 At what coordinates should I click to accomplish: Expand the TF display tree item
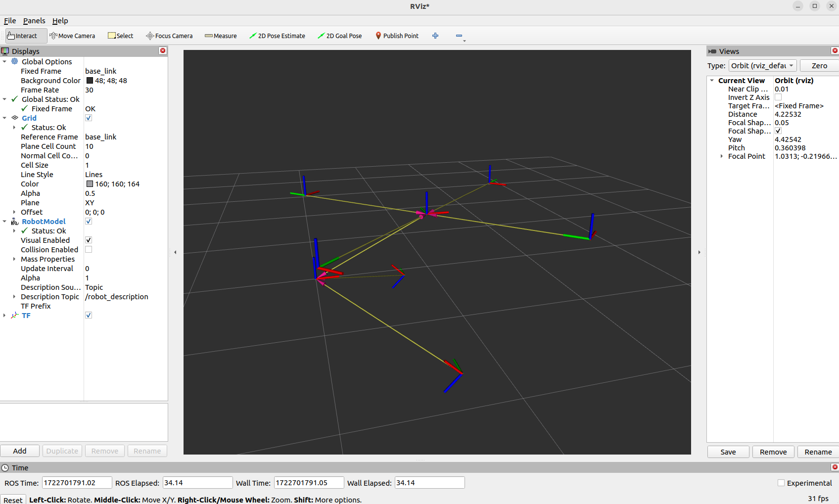tap(4, 316)
